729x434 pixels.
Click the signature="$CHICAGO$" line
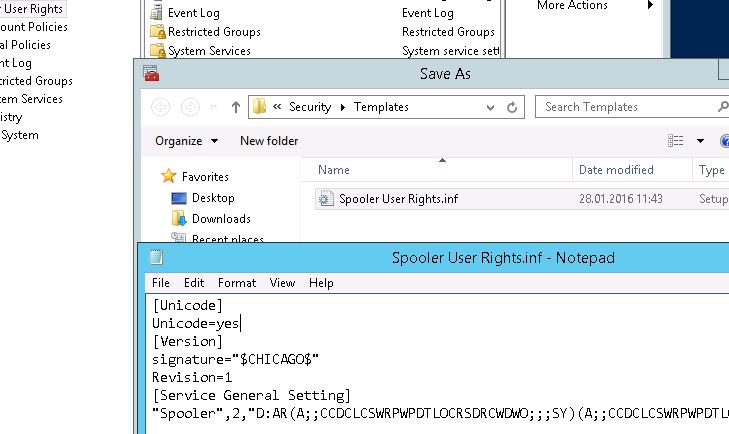[235, 359]
